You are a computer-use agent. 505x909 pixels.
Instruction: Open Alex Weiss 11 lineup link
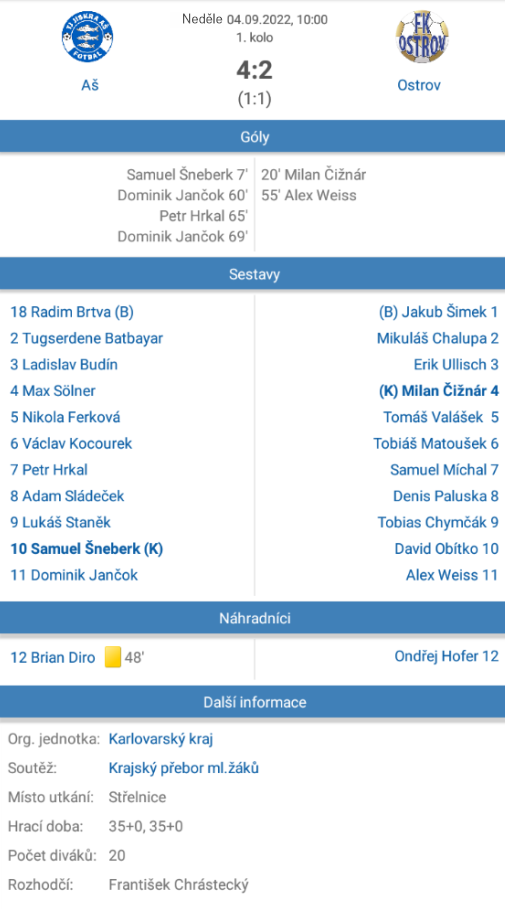pyautogui.click(x=452, y=575)
